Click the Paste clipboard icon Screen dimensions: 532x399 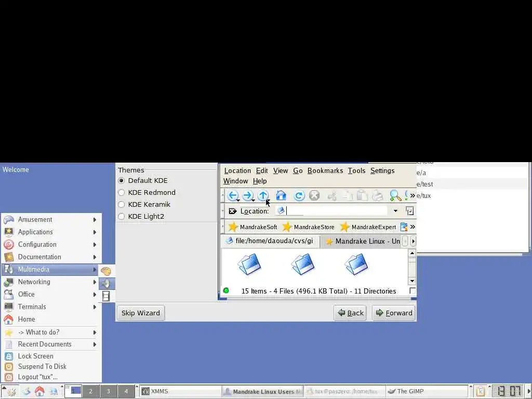[x=362, y=196]
